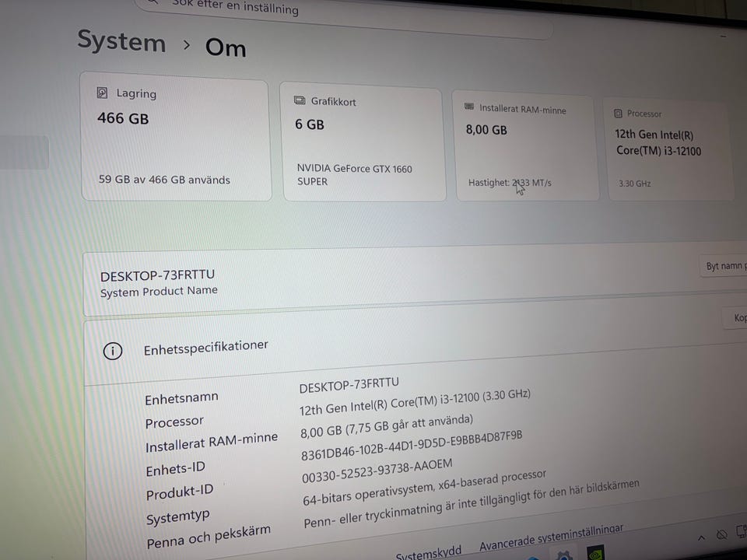Click the device name heading DESKTOP-73FRTTU
Screen dimensions: 747x560
pyautogui.click(x=157, y=275)
